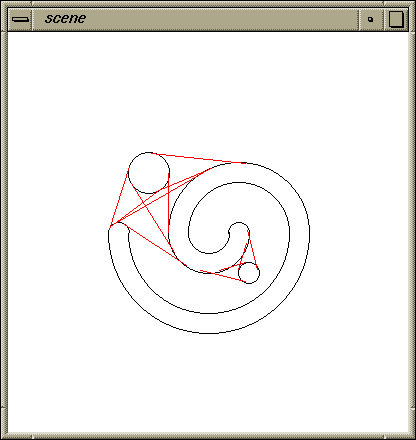Viewport: 416px width, 440px height.
Task: Click the maximize square button in the title bar
Action: coord(396,19)
